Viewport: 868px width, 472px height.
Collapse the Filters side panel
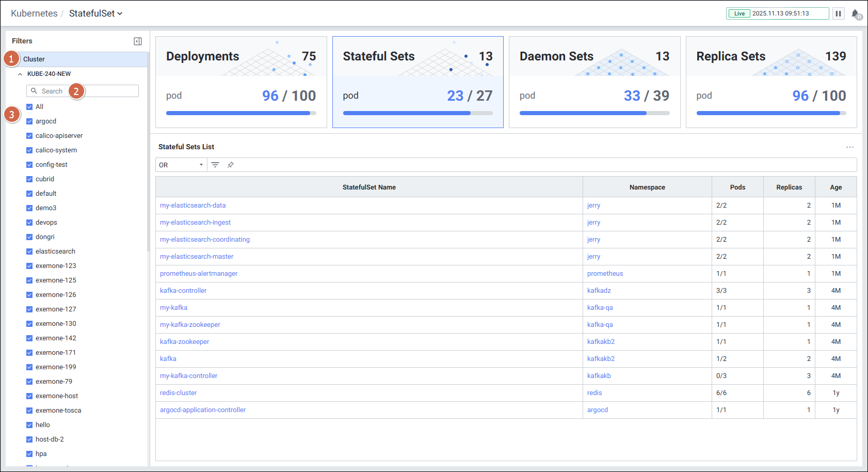(138, 41)
